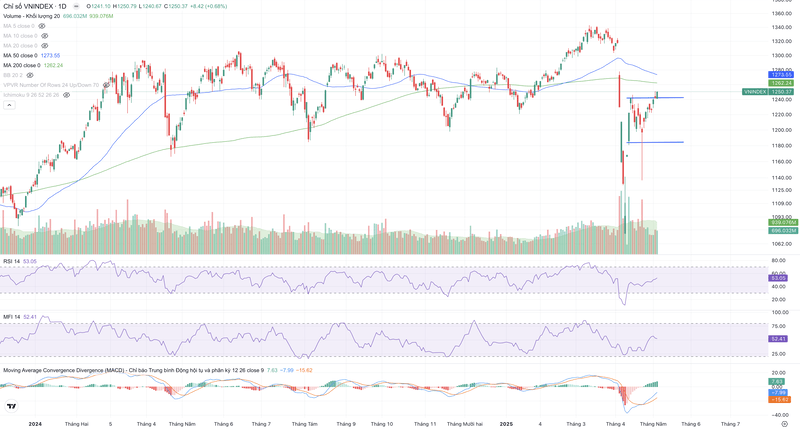Viewport: 800px width, 429px height.
Task: Click the MA 20 close 0 legend text
Action: click(x=20, y=45)
